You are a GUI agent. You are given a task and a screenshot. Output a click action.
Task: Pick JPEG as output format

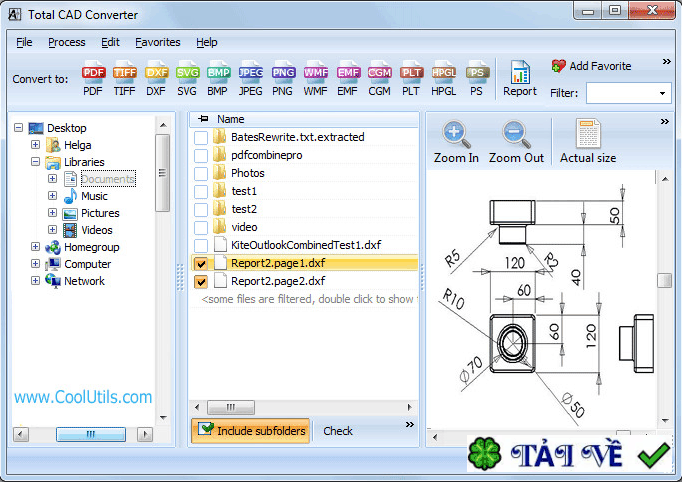(x=251, y=78)
